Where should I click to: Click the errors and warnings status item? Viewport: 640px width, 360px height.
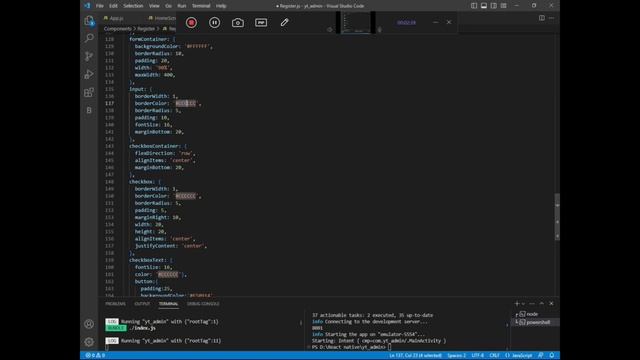pos(95,356)
